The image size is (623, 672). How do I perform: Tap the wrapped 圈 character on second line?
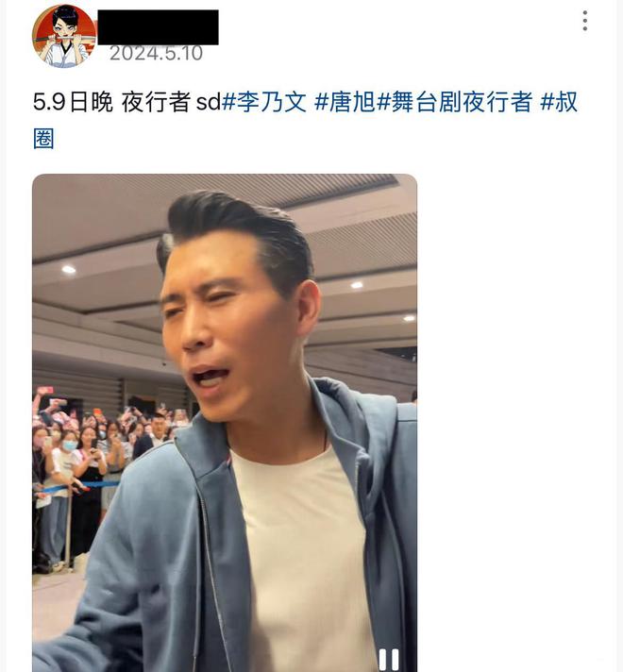tap(43, 139)
